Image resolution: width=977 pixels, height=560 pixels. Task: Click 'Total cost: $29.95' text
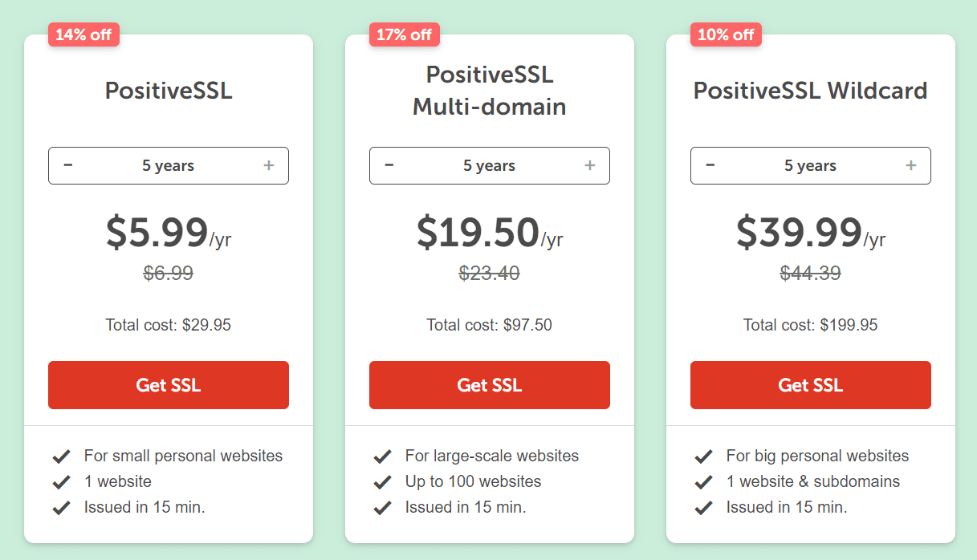(168, 325)
